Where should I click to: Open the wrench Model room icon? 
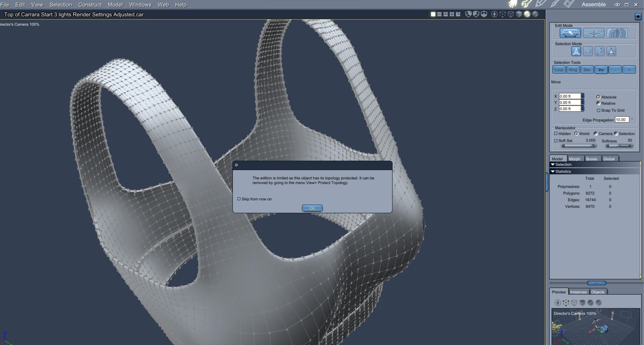[x=526, y=4]
